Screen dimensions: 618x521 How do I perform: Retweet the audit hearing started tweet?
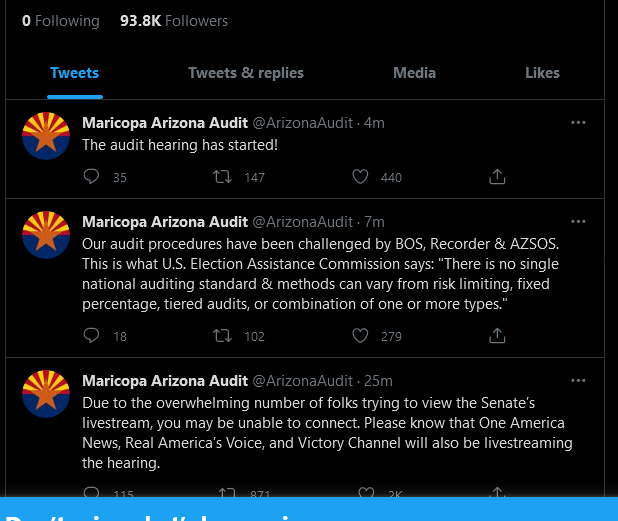pyautogui.click(x=222, y=176)
